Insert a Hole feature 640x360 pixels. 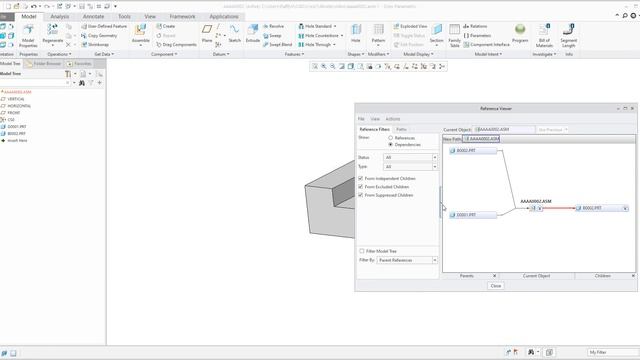coord(356,33)
